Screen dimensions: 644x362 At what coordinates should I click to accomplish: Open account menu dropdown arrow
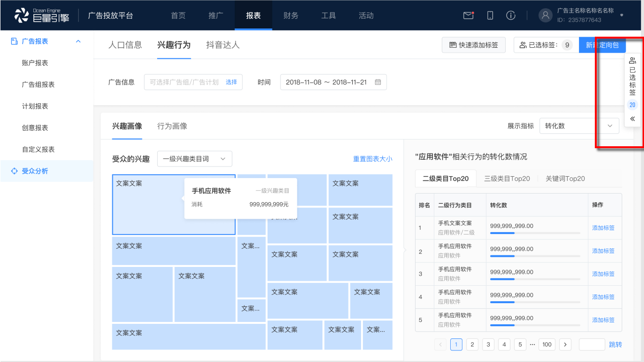(x=622, y=15)
